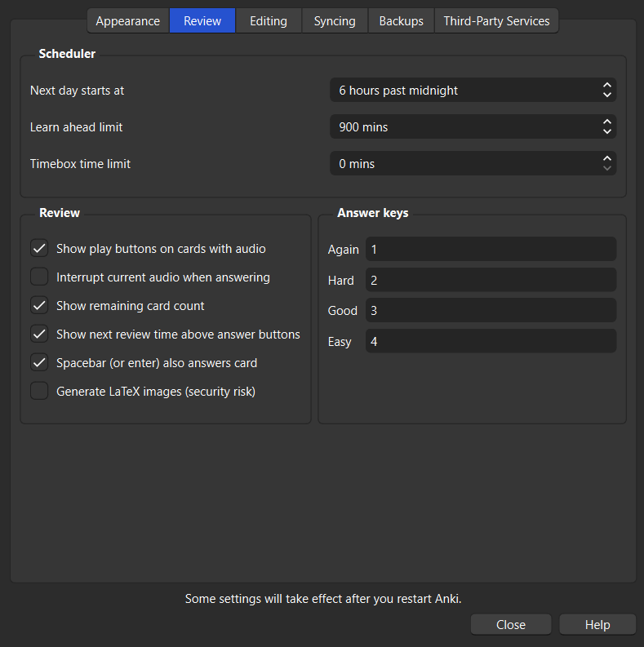
Task: Click the Hard answer key field
Action: [491, 280]
